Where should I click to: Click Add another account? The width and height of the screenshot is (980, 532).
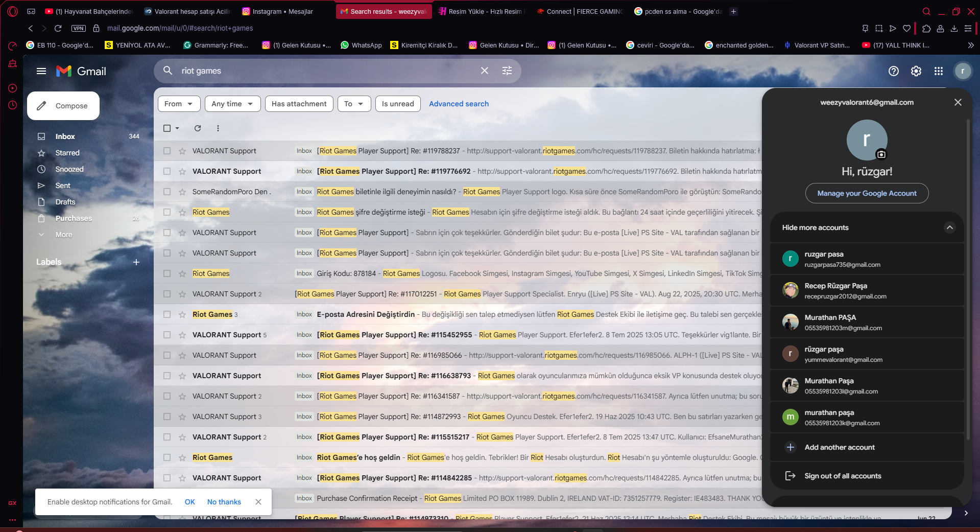(x=867, y=447)
